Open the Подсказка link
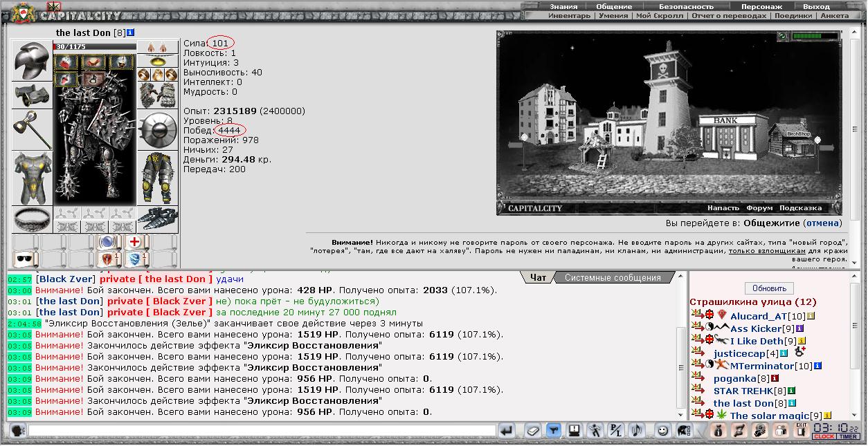 [x=800, y=207]
